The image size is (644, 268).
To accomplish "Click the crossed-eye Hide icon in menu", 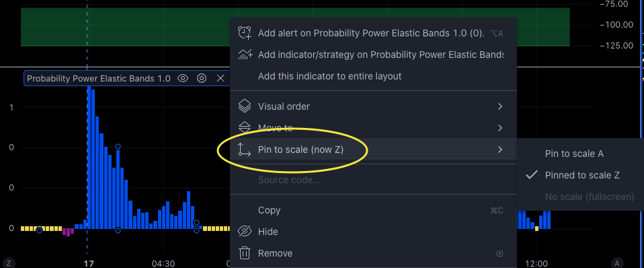I will coord(245,232).
